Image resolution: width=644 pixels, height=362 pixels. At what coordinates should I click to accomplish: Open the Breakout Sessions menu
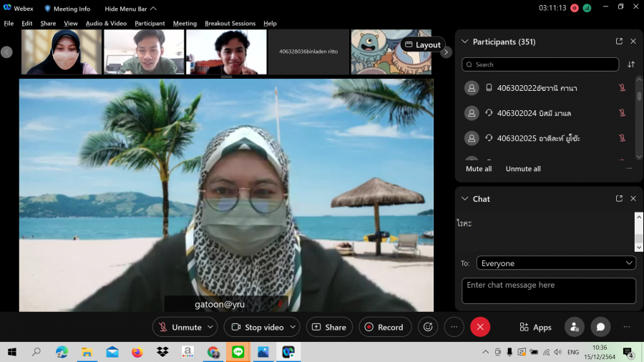(x=230, y=24)
